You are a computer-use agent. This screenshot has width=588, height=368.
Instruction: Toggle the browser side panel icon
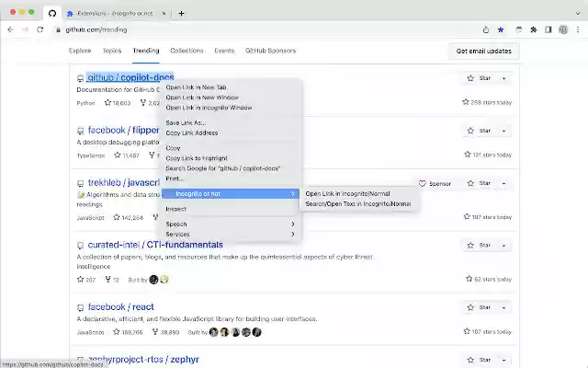[548, 29]
